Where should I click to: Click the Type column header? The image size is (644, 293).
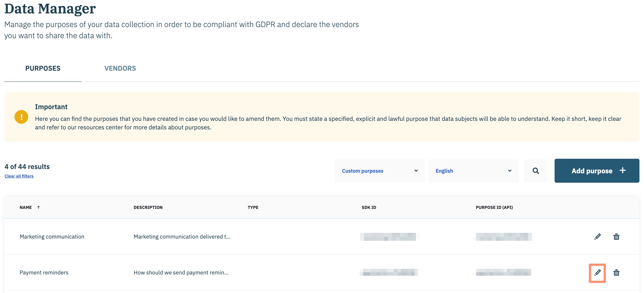click(x=253, y=207)
